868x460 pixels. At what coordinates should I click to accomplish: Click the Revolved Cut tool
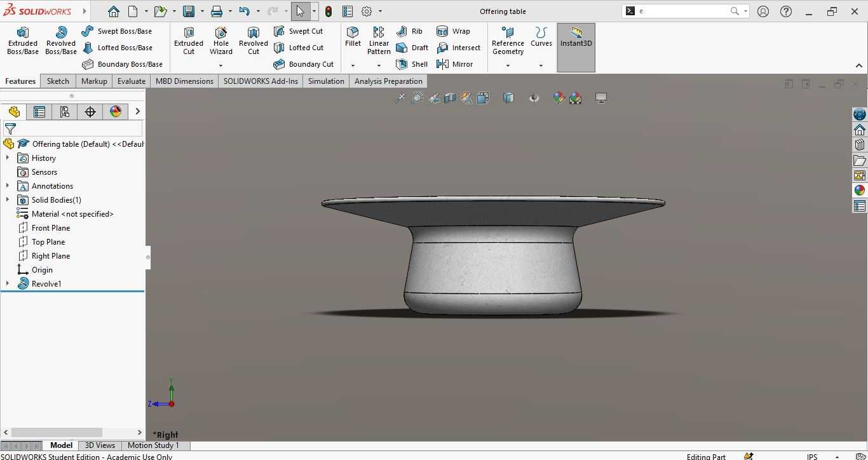click(254, 41)
